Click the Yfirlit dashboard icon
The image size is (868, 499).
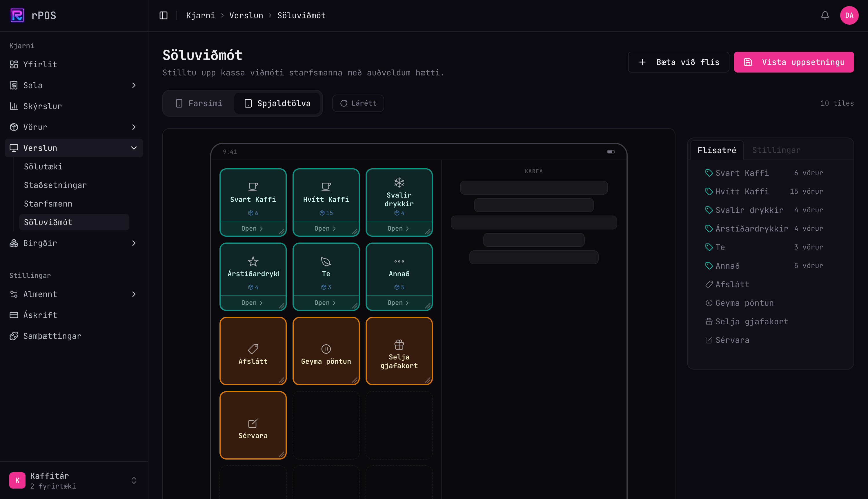point(14,64)
